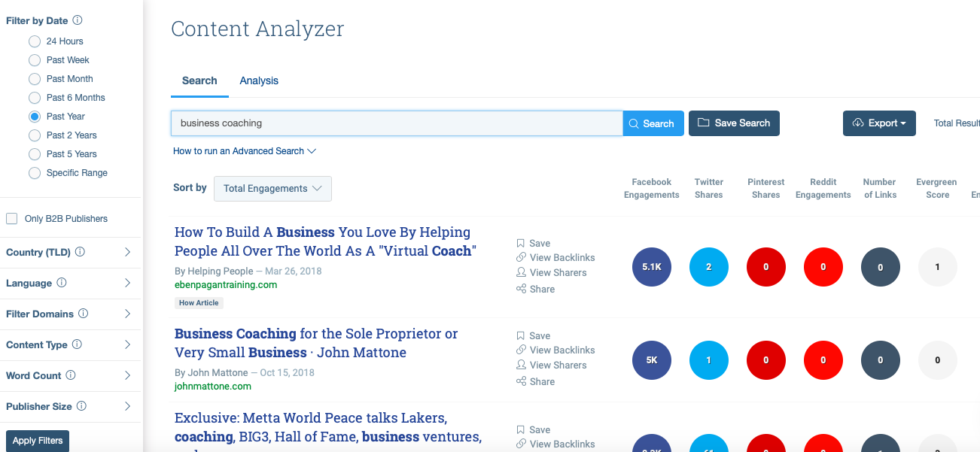
Task: Open 5.1K Facebook engagements circle
Action: click(x=652, y=267)
